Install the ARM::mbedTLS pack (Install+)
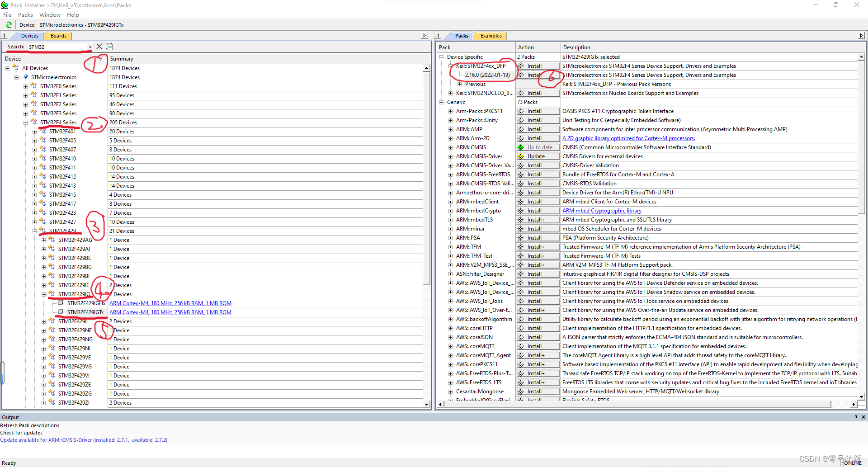The image size is (868, 467). point(538,220)
